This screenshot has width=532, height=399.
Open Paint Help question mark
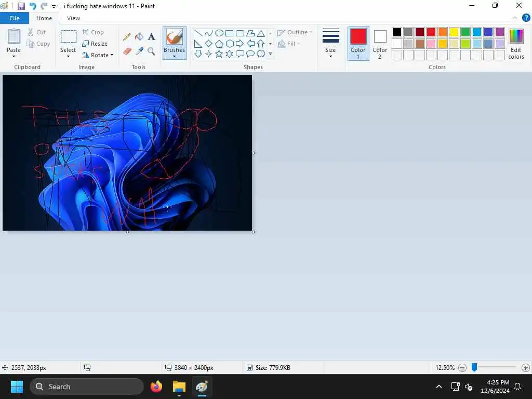[526, 18]
